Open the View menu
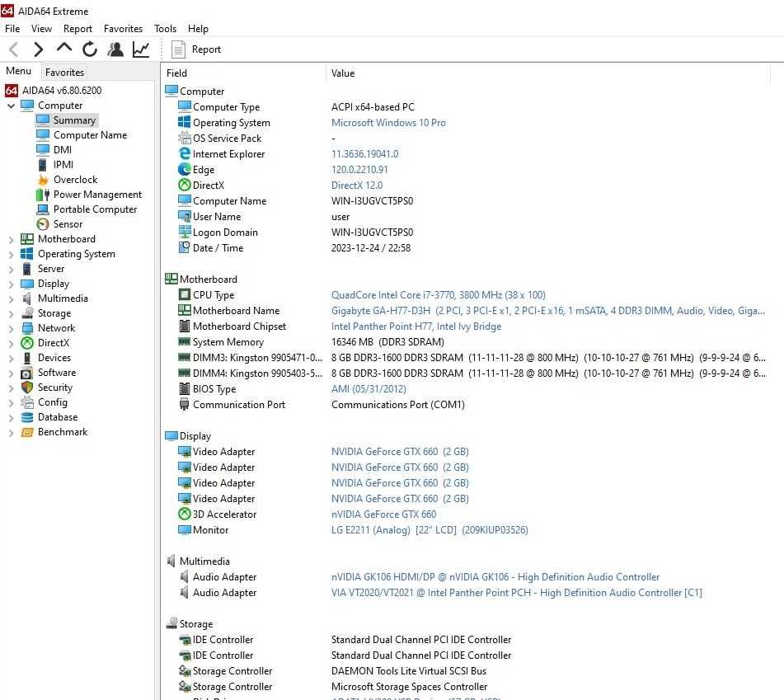Viewport: 784px width, 700px height. click(x=41, y=29)
